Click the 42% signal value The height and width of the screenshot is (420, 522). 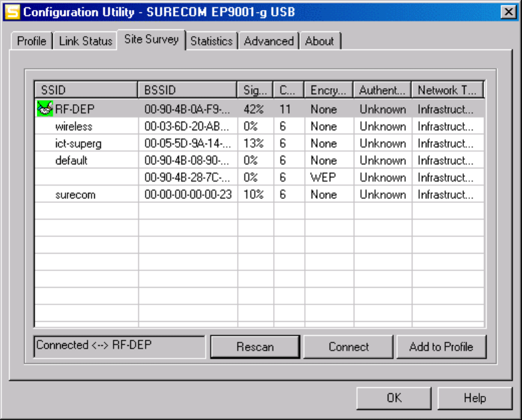click(254, 110)
